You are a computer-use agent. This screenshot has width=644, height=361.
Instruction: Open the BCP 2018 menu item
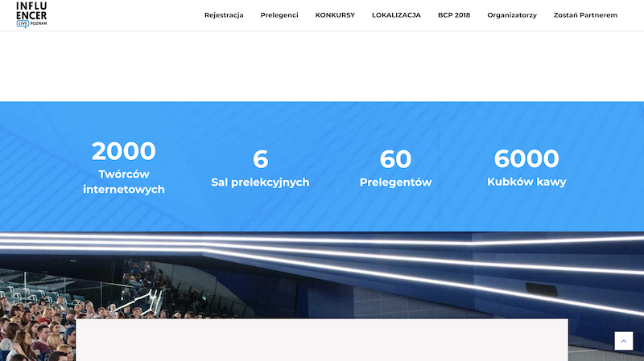(x=454, y=15)
